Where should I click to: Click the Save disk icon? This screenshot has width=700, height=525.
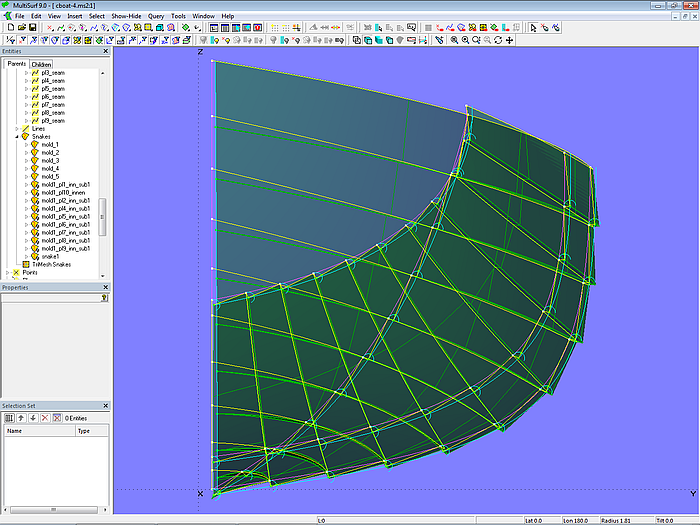tap(32, 28)
